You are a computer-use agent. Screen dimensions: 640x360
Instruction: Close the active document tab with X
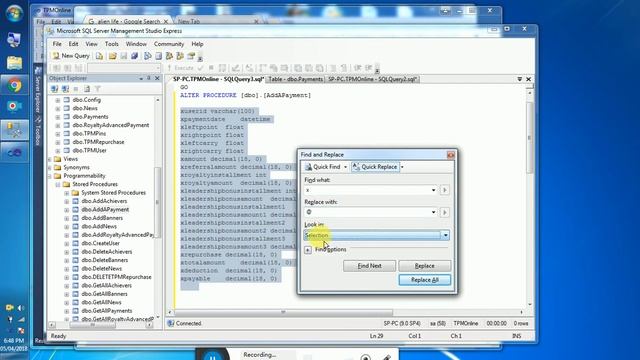[x=528, y=79]
